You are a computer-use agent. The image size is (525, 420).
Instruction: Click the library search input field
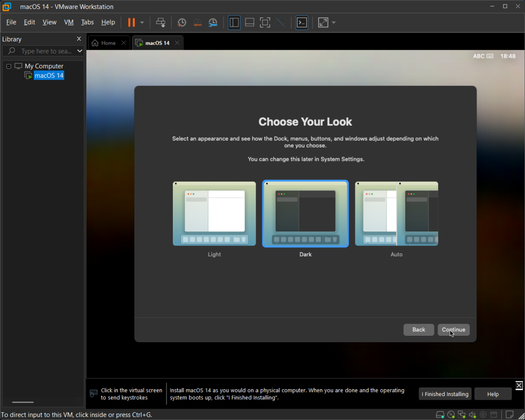point(43,51)
